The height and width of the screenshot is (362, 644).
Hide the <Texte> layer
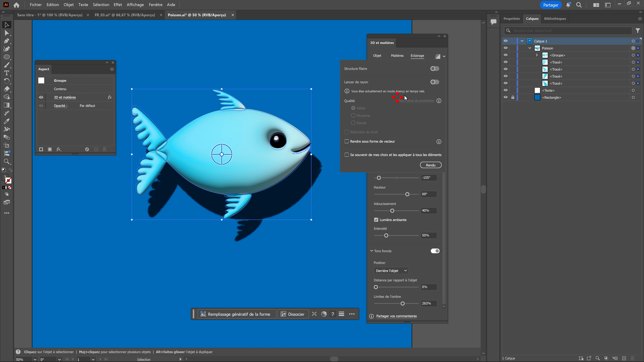(x=505, y=90)
